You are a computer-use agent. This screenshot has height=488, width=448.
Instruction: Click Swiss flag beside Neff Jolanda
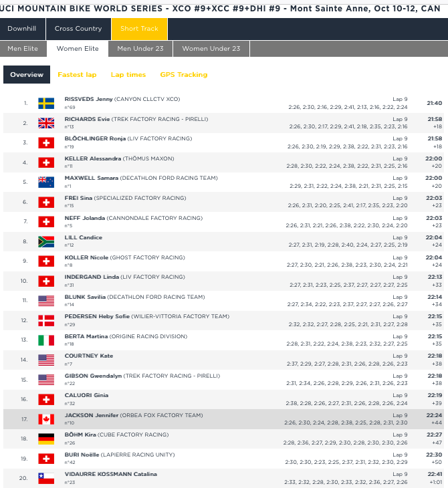coord(46,222)
